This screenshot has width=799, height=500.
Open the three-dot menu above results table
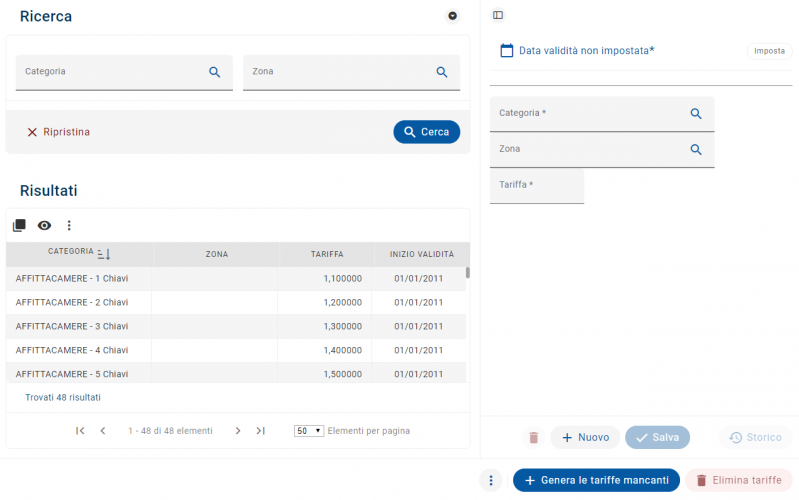69,225
